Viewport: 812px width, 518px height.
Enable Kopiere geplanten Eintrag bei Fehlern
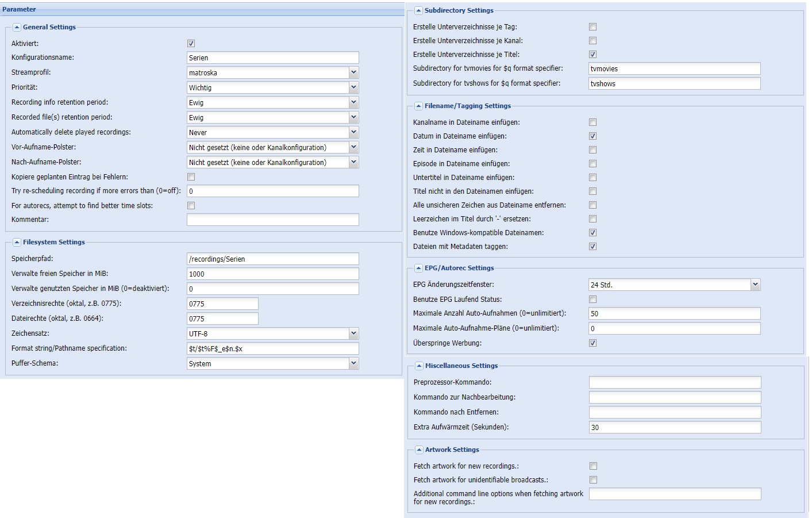191,176
